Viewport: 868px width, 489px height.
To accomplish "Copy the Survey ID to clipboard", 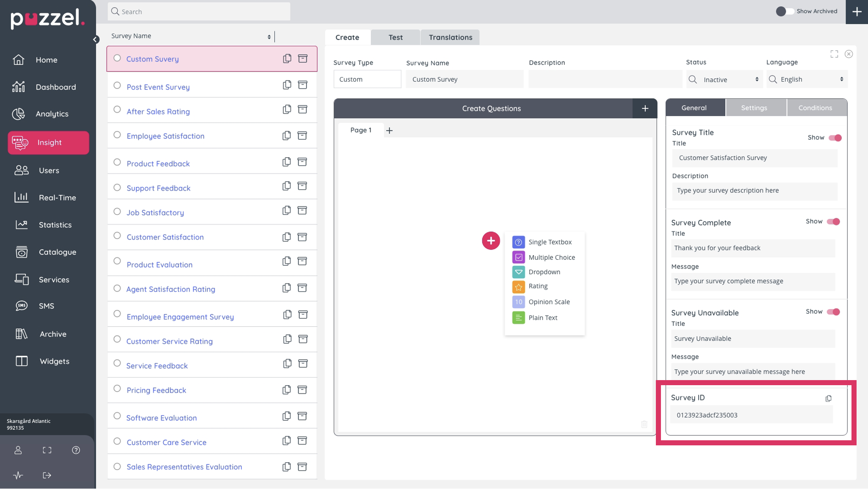I will tap(828, 398).
